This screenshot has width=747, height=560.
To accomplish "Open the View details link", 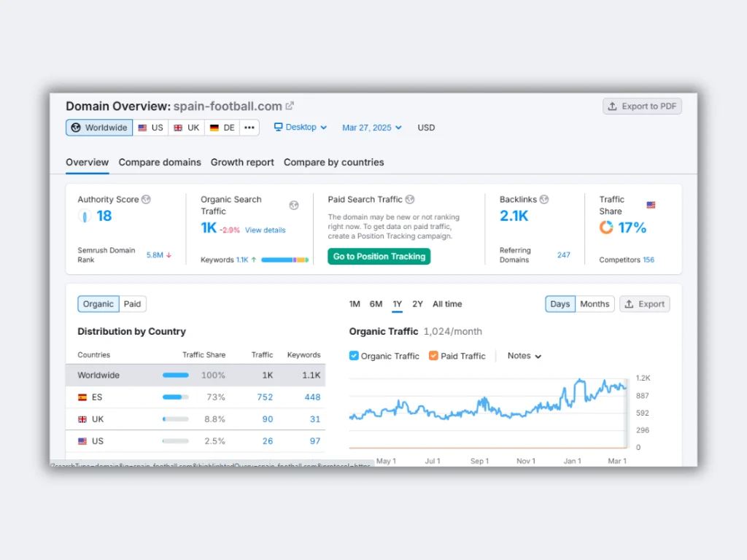I will coord(265,230).
